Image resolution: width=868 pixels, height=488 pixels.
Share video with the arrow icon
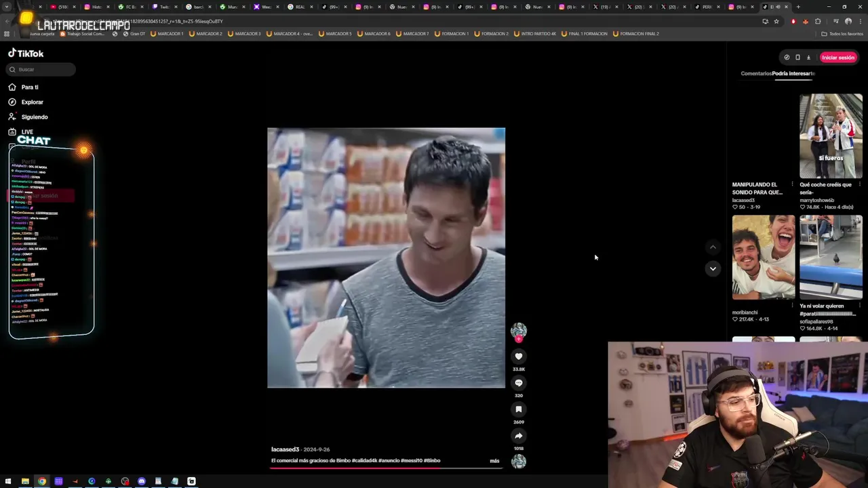pyautogui.click(x=519, y=435)
